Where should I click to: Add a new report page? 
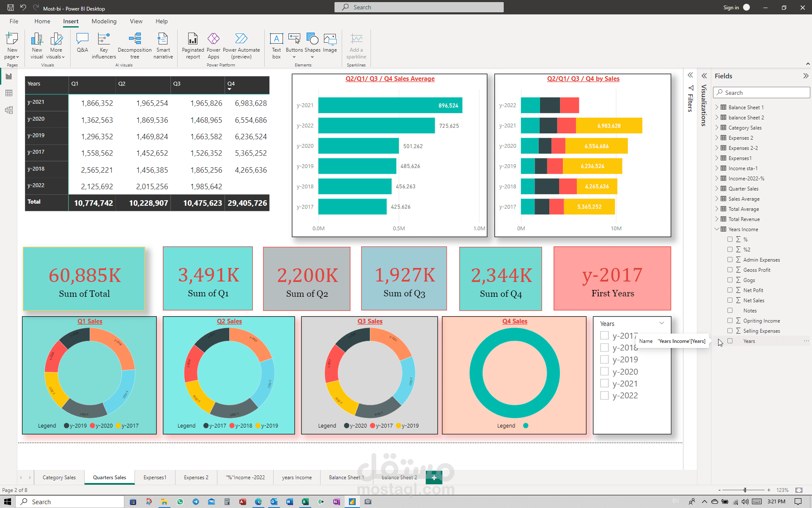pyautogui.click(x=434, y=478)
